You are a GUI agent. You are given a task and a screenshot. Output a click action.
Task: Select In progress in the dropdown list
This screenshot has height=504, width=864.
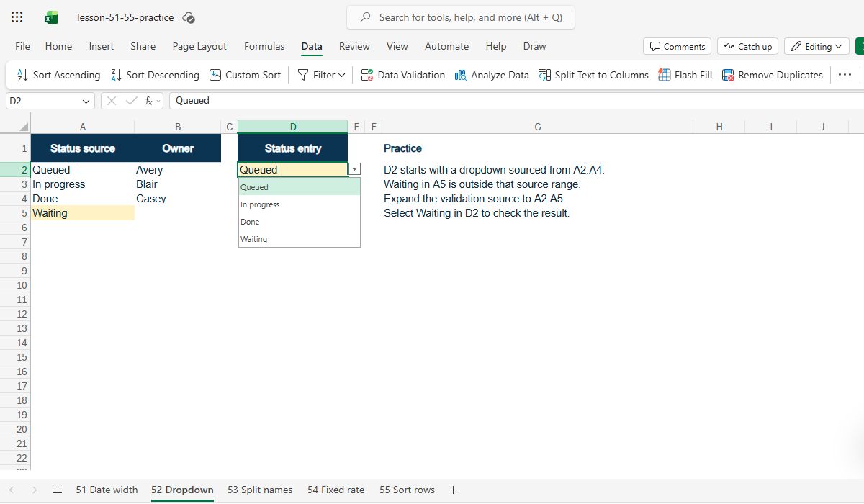point(300,204)
